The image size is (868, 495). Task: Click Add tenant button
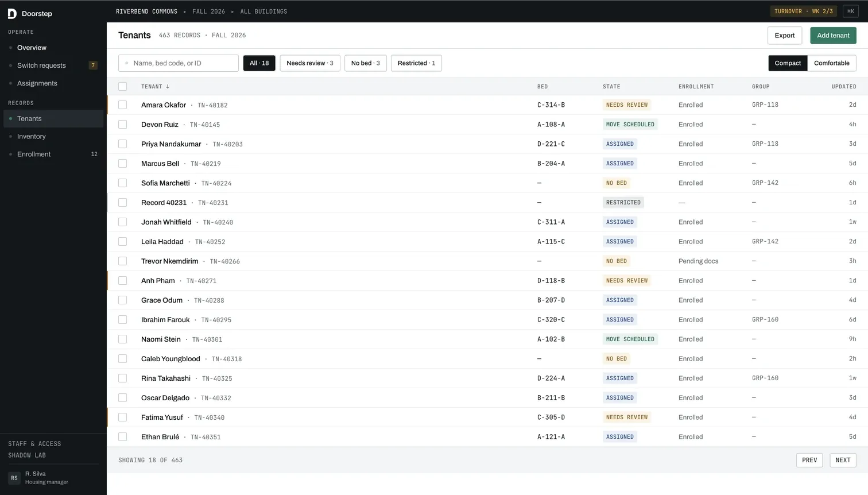point(833,36)
